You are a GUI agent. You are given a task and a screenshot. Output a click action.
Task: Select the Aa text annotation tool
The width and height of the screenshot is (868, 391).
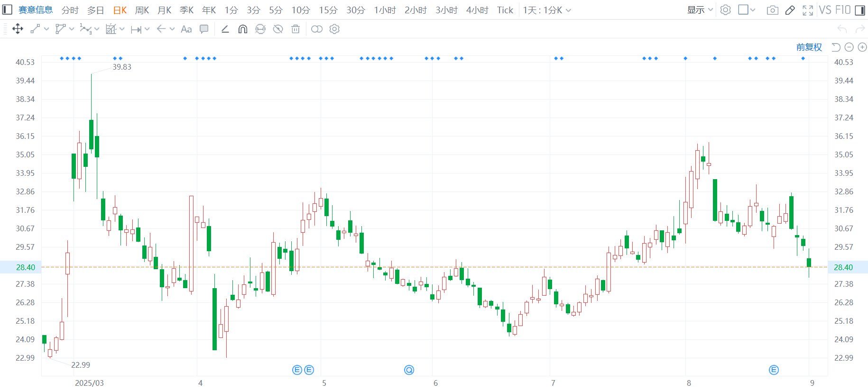(x=186, y=29)
